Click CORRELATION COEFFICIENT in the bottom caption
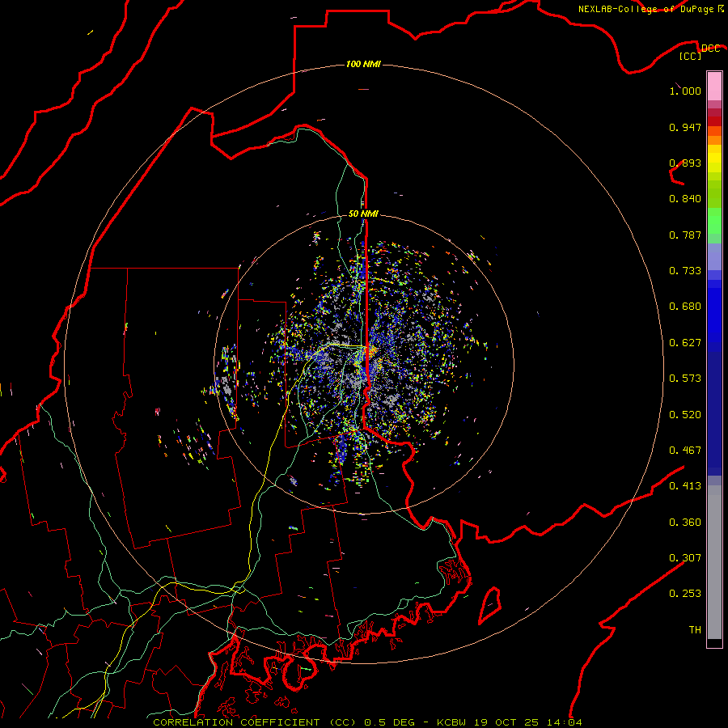This screenshot has width=728, height=728. [x=236, y=722]
